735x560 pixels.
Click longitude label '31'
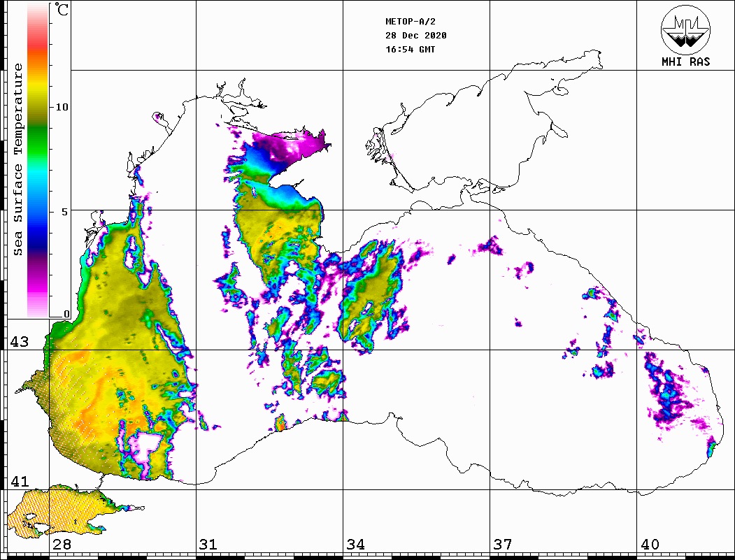[208, 544]
